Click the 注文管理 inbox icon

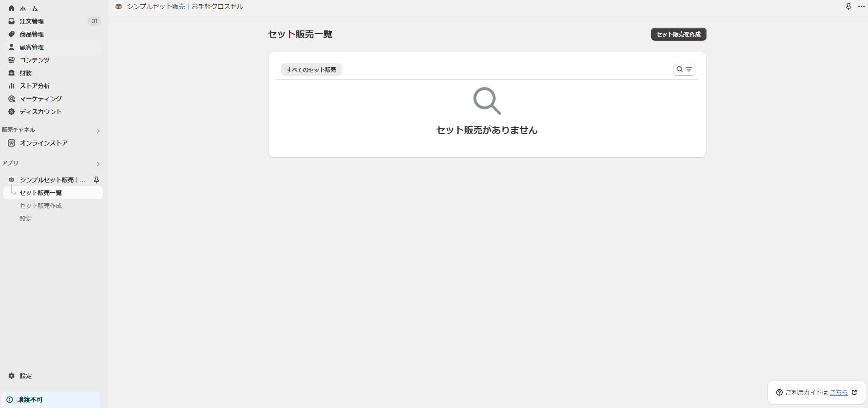12,21
